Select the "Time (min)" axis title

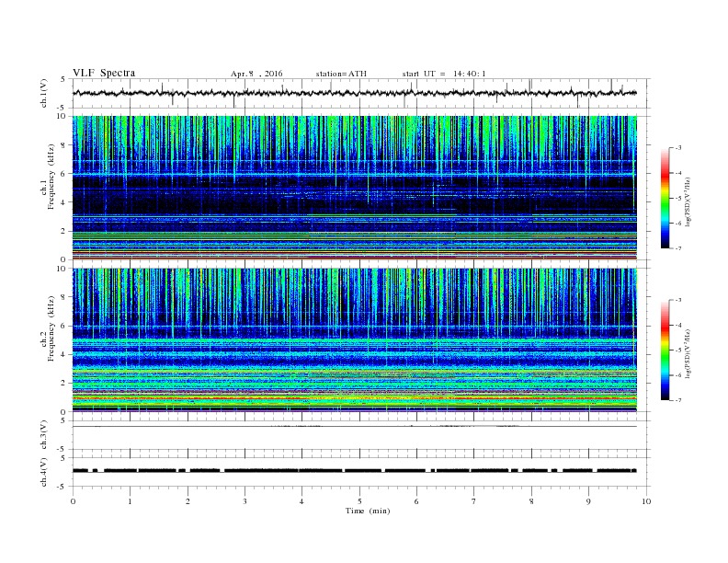pos(368,511)
